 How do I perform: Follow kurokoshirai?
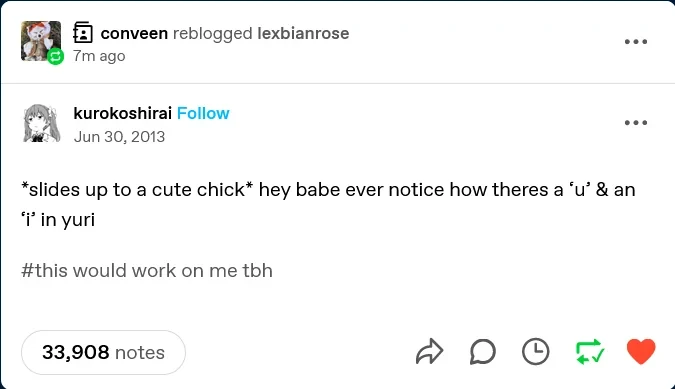click(203, 113)
